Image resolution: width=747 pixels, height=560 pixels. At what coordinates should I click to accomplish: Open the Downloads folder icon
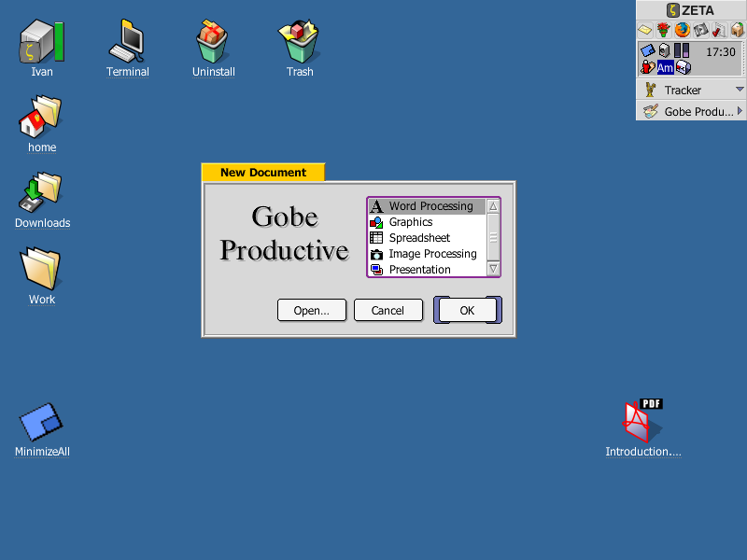pyautogui.click(x=41, y=192)
